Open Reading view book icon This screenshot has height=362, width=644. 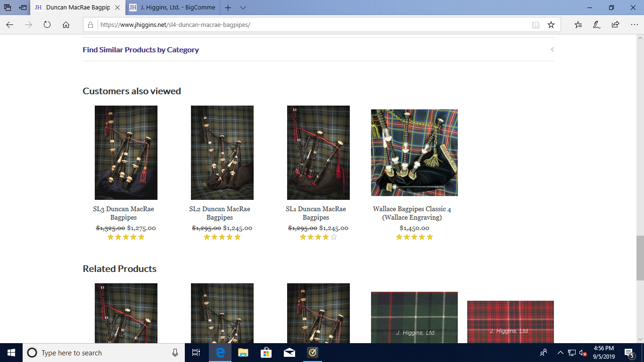[536, 25]
